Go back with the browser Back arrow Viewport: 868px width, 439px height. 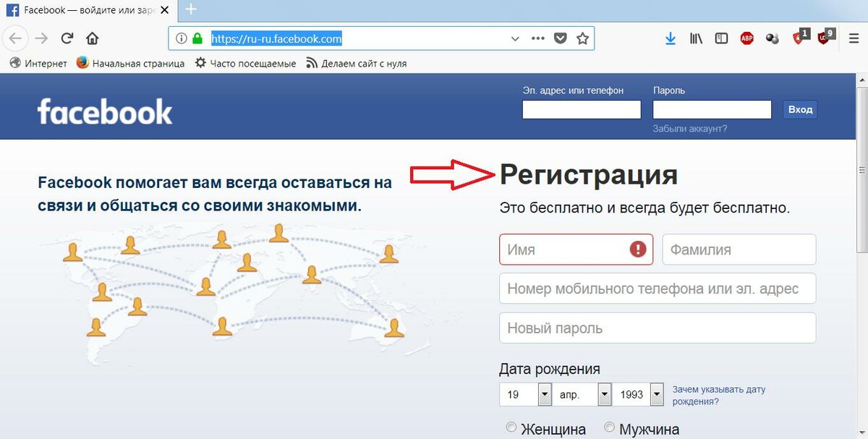[x=16, y=38]
